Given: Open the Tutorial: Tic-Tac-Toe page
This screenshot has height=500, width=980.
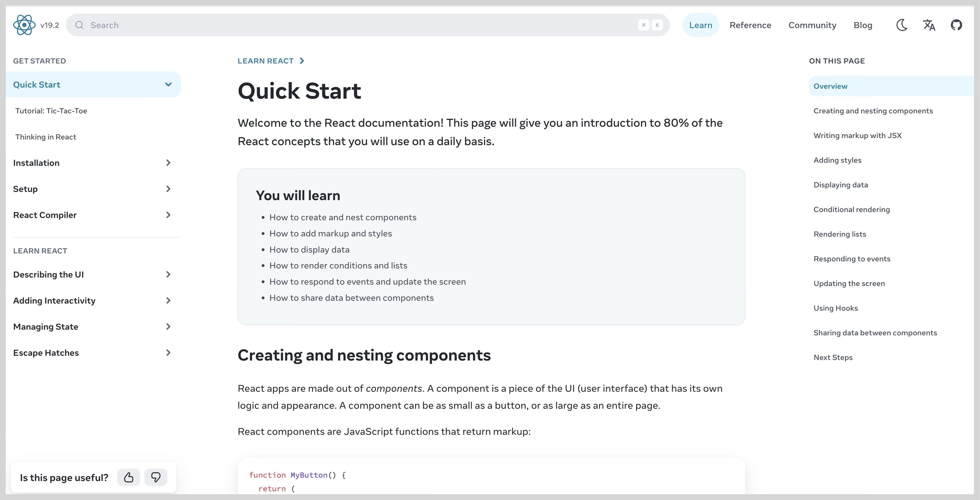Looking at the screenshot, I should coord(51,111).
